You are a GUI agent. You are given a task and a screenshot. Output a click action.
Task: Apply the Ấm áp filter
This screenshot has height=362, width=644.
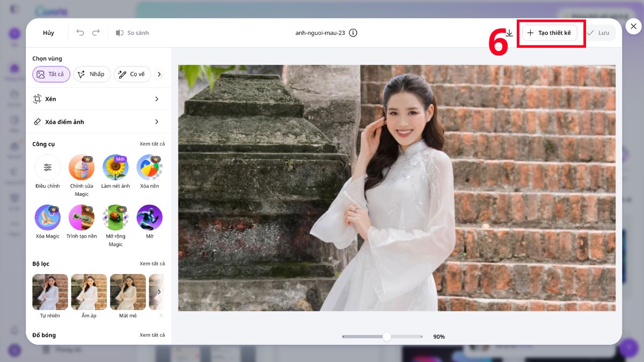[x=89, y=296]
